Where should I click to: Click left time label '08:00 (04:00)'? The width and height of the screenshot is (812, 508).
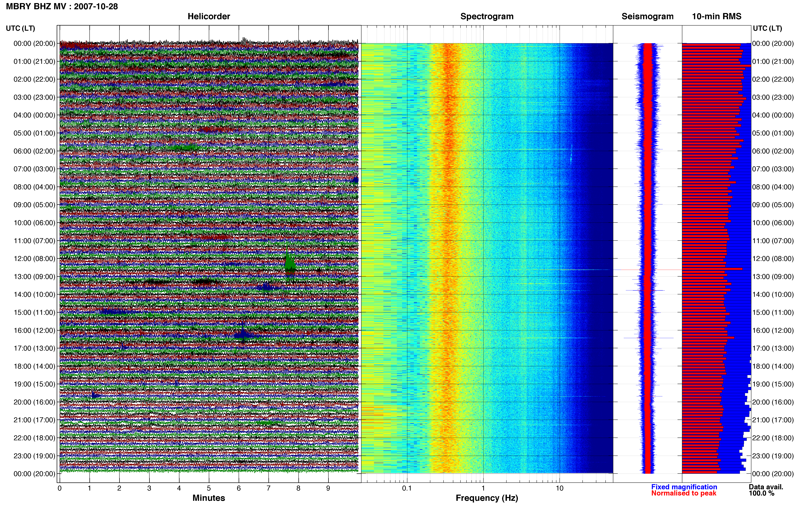34,187
